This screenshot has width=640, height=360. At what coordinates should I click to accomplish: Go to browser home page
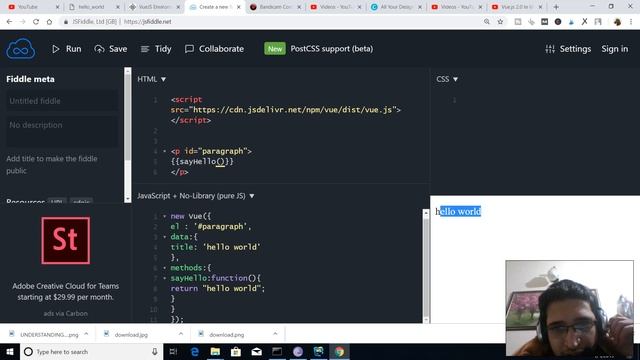(49, 22)
